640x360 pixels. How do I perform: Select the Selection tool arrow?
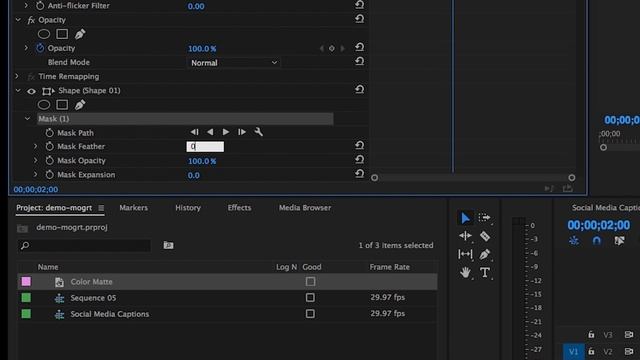point(465,218)
